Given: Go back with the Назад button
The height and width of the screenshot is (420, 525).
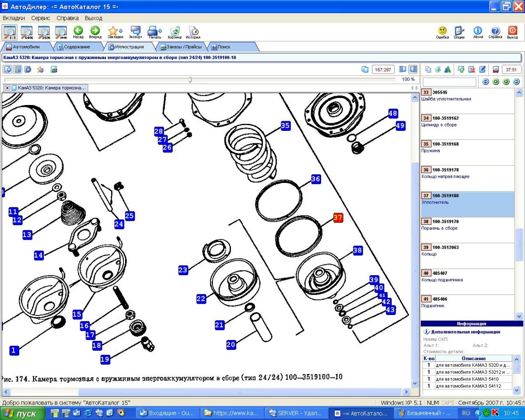Looking at the screenshot, I should [x=78, y=32].
